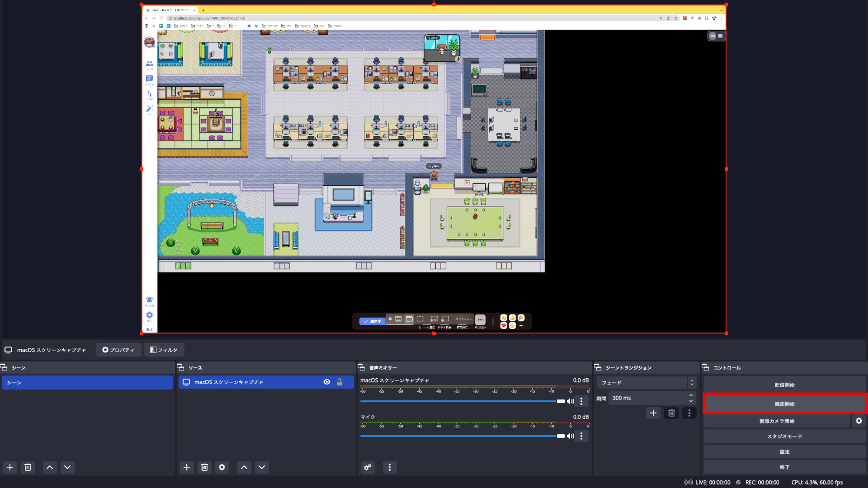Open macOS スクリーンキャプチャ mixer channel three-dot menu

coord(582,401)
